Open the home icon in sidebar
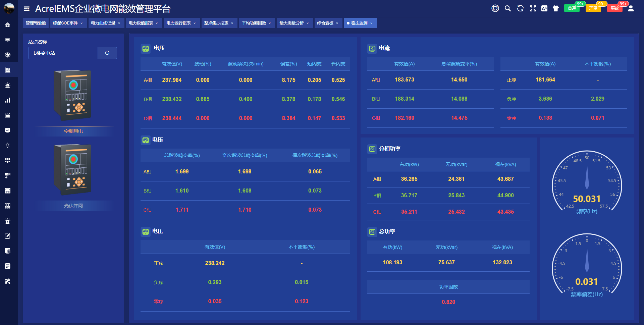Image resolution: width=644 pixels, height=325 pixels. pos(7,25)
